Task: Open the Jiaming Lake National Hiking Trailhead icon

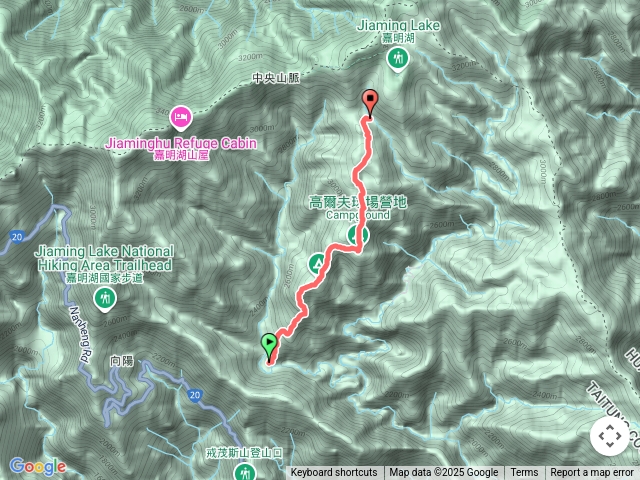Action: pos(105,300)
